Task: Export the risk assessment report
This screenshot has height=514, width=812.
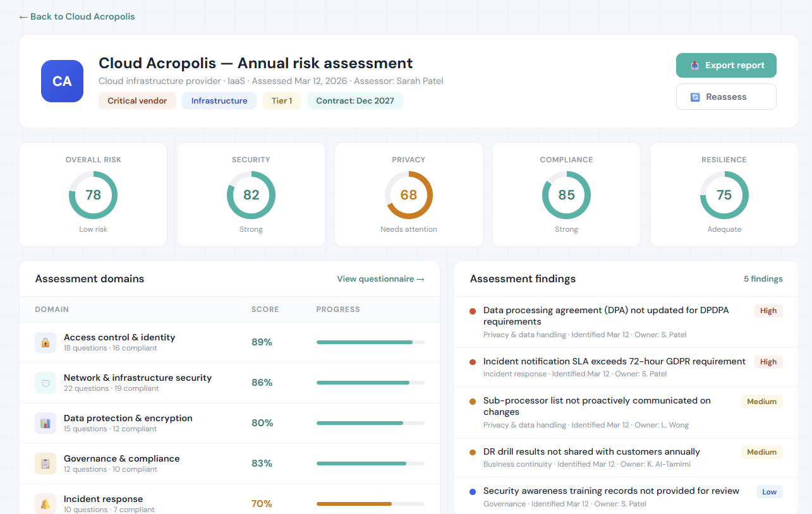Action: [x=726, y=65]
